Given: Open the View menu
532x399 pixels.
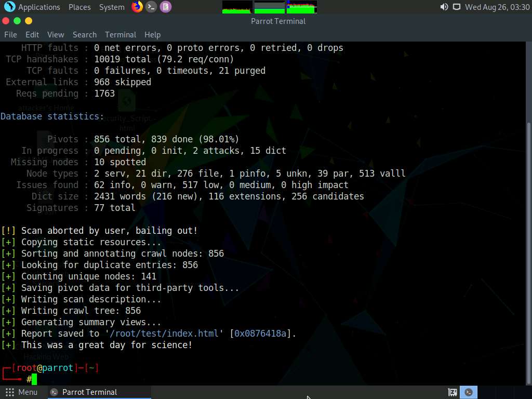Looking at the screenshot, I should [x=56, y=35].
